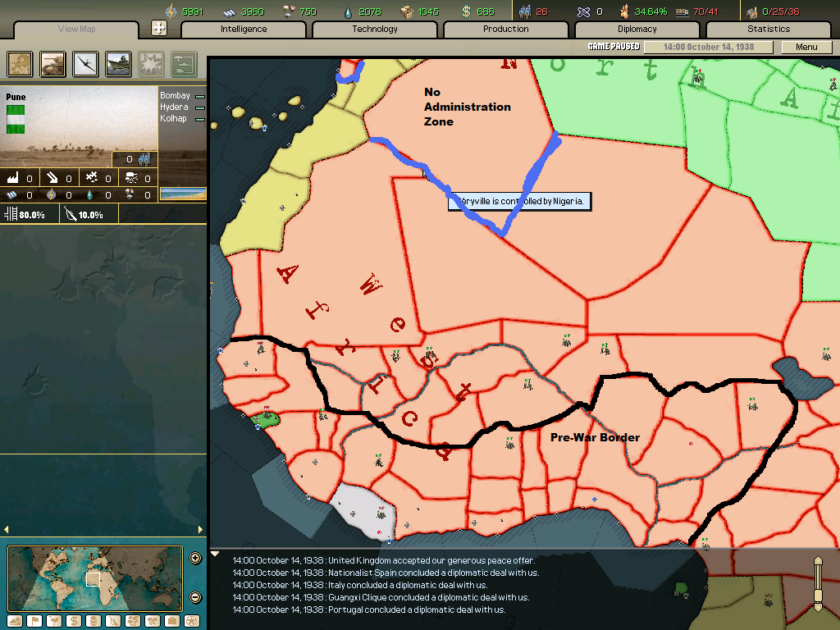Screen dimensions: 840x630
Task: Switch to weather map mode
Action: click(x=54, y=621)
